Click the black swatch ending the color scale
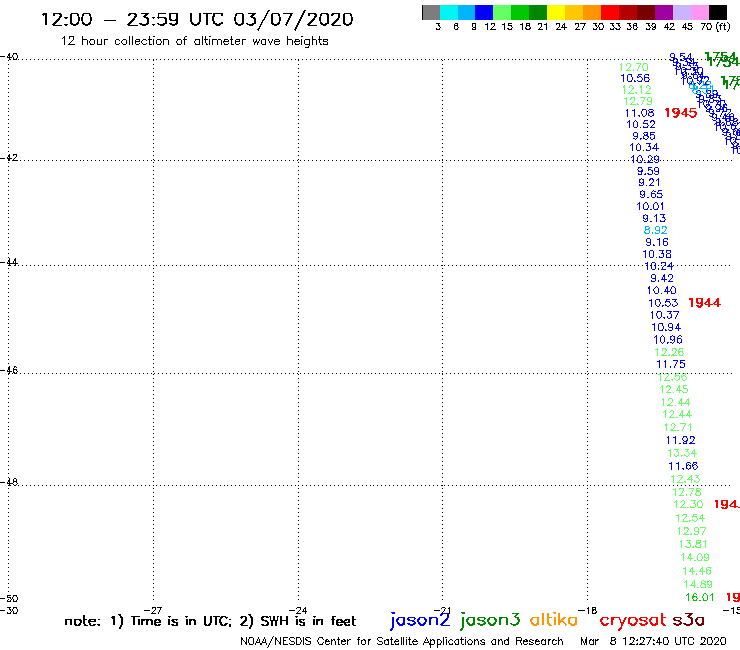The width and height of the screenshot is (740, 650). pos(718,12)
